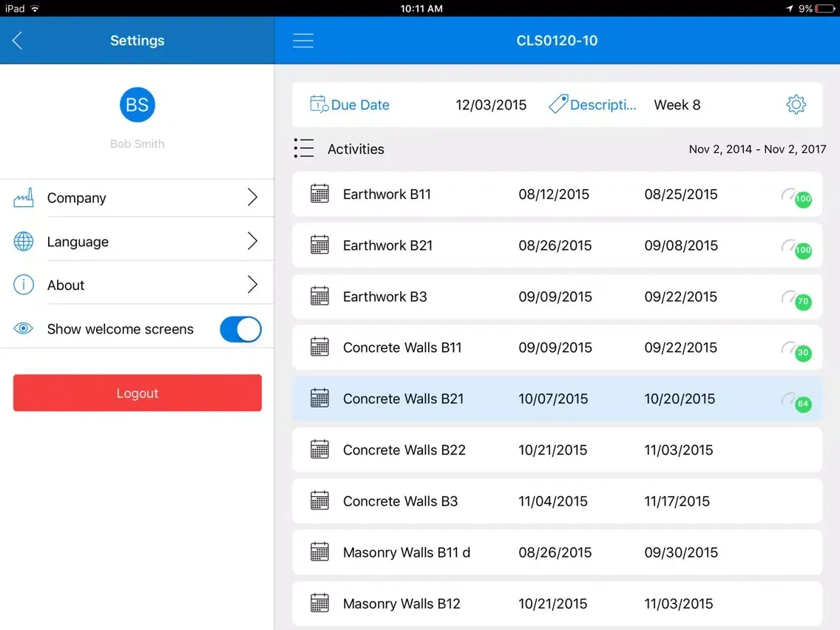The width and height of the screenshot is (840, 630).
Task: Click end date 08/25/2015 of Earthwork B11
Action: (x=680, y=194)
